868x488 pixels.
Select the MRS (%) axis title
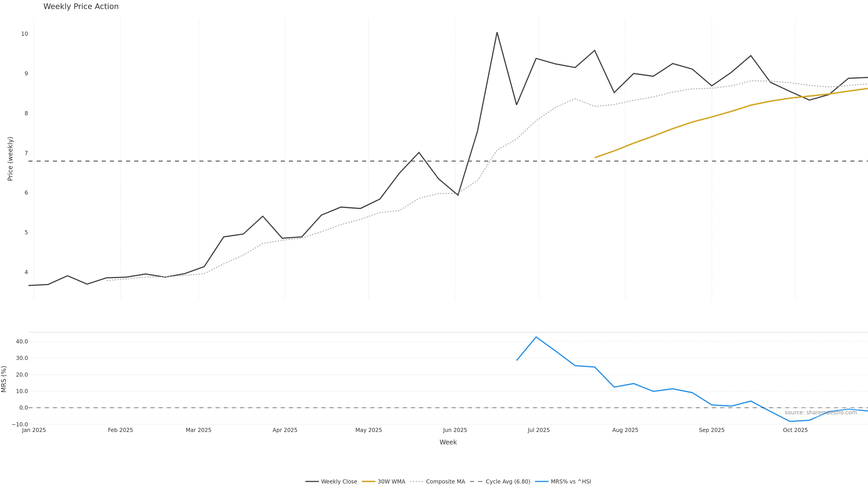click(4, 379)
